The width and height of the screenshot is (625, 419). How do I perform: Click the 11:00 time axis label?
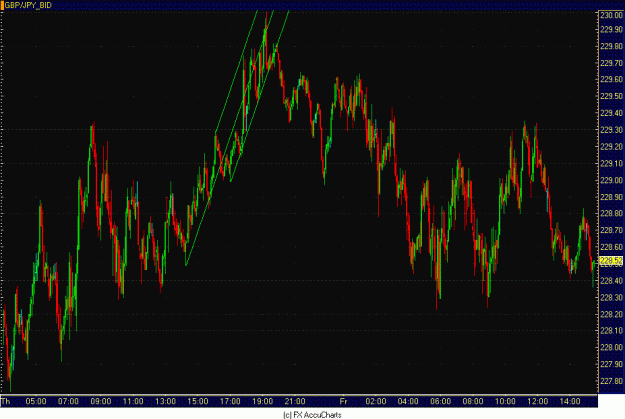[133, 401]
